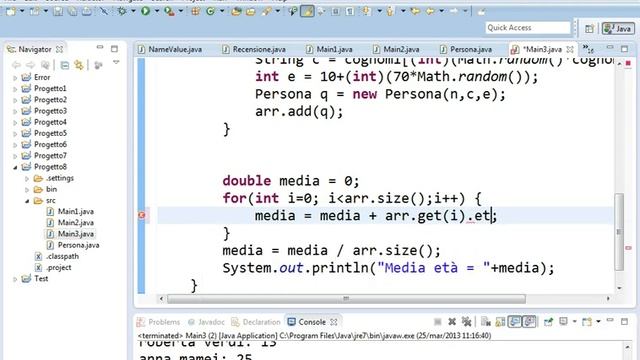Click the Quick Access field
This screenshot has height=360, width=640.
[x=528, y=28]
